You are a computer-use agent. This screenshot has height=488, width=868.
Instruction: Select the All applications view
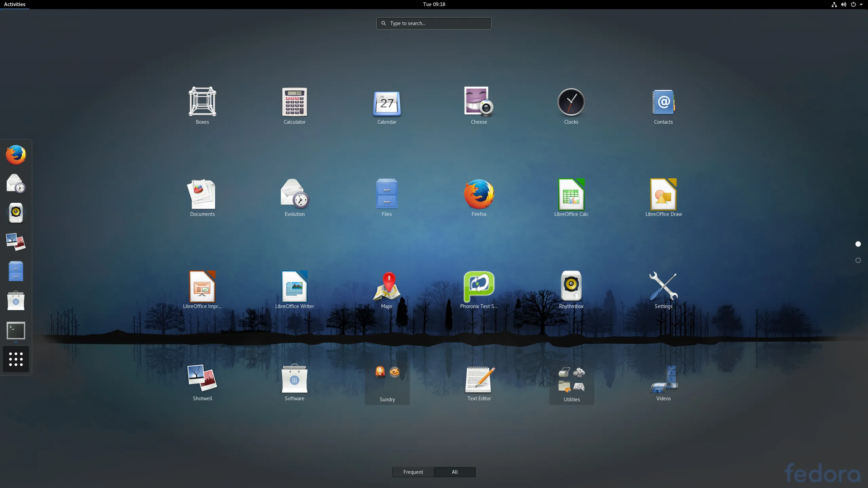click(x=454, y=472)
